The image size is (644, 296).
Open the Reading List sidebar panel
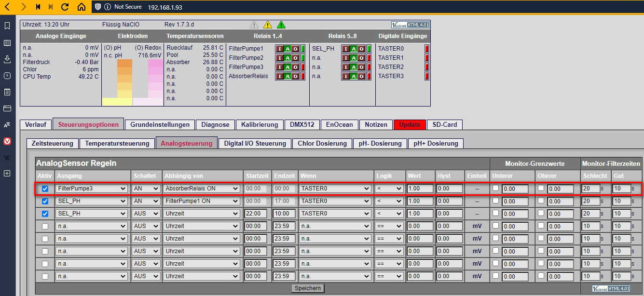7,42
